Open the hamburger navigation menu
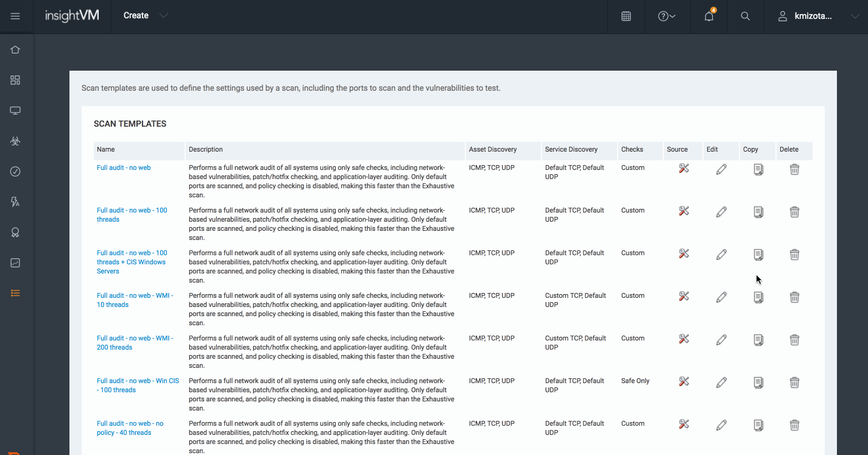868x455 pixels. click(15, 16)
